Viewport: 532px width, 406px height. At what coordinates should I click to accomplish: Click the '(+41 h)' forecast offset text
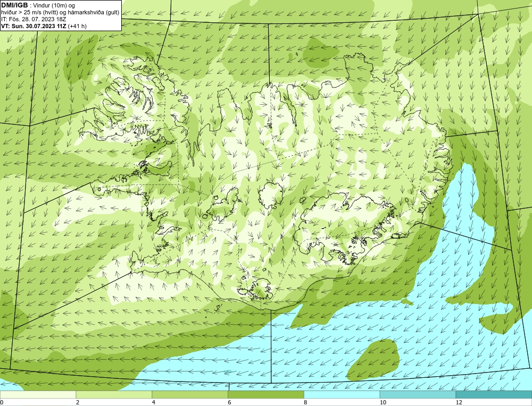coord(77,26)
